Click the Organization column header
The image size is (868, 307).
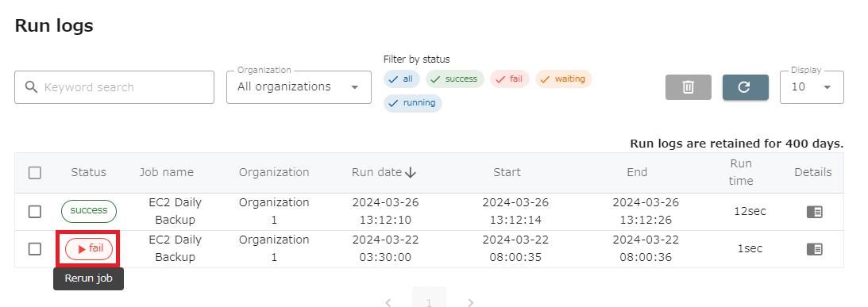point(274,173)
